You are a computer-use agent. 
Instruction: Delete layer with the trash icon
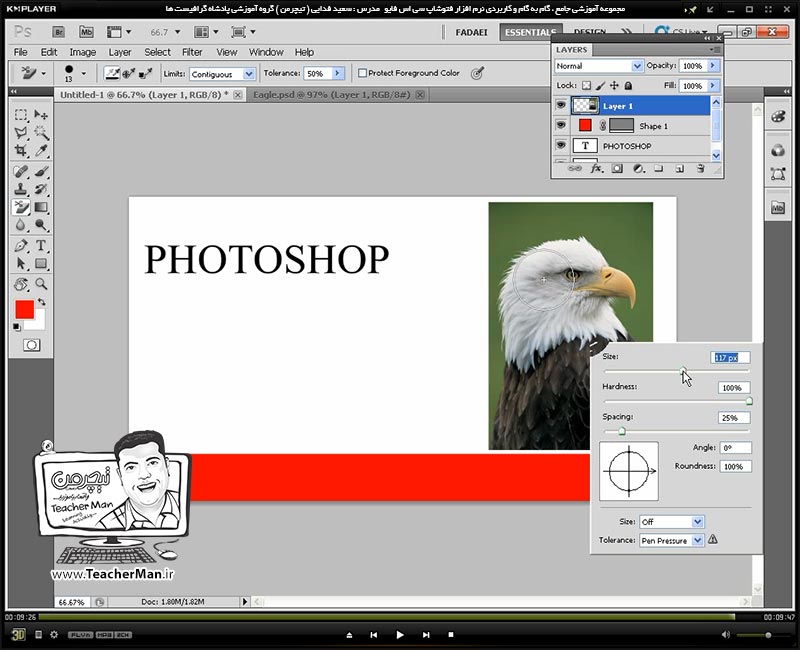(x=701, y=168)
